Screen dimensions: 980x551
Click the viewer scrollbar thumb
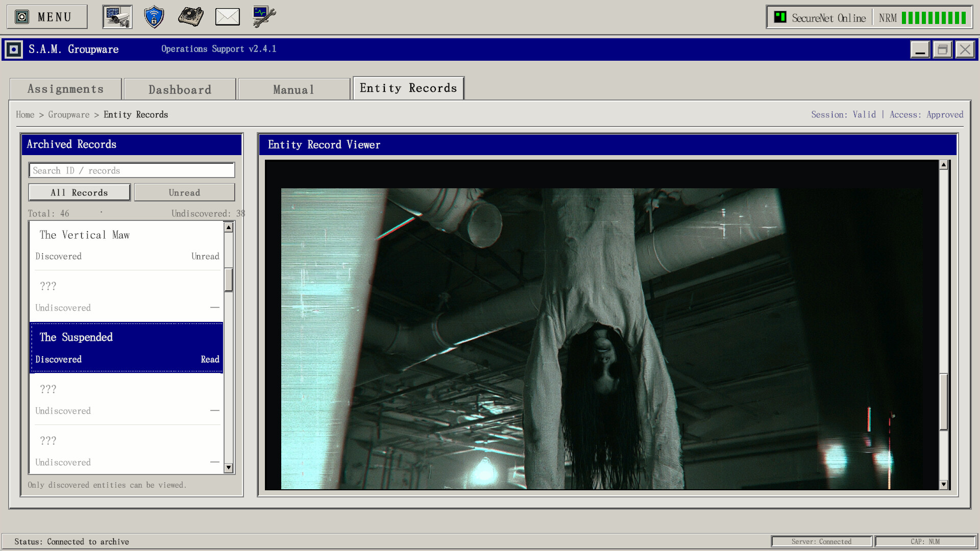click(x=944, y=402)
